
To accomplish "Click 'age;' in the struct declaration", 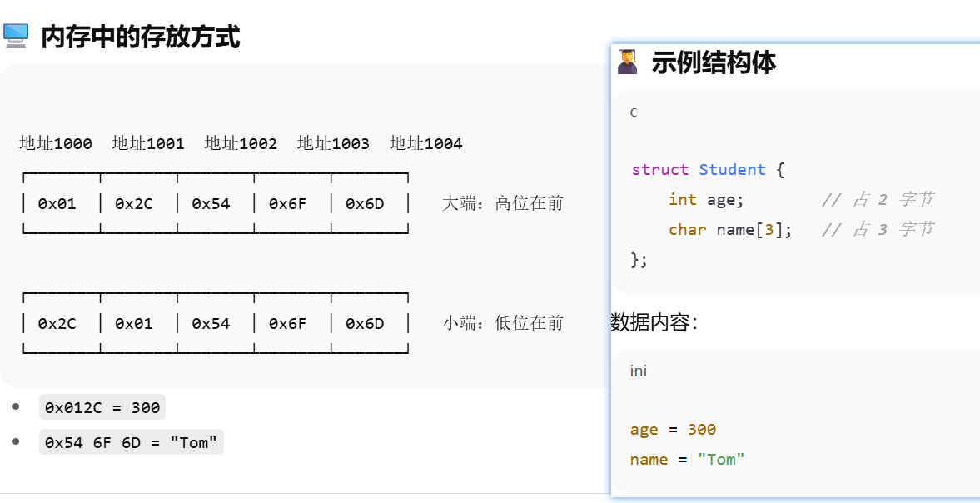I will (725, 199).
